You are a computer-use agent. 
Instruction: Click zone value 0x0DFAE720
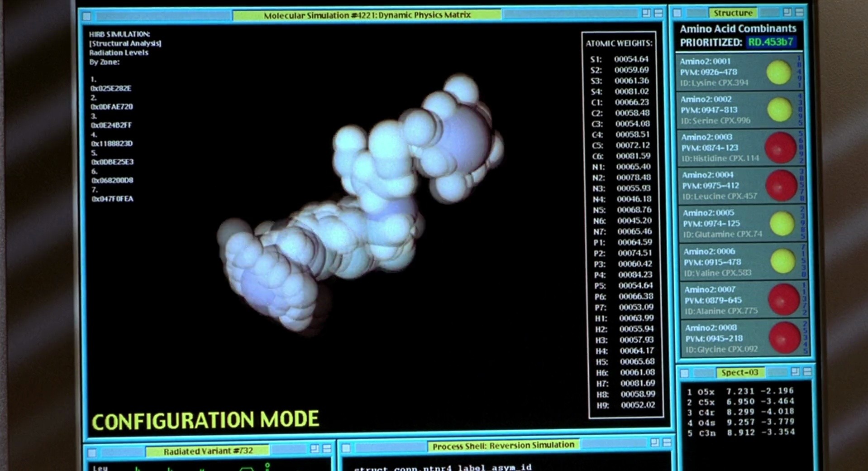pyautogui.click(x=112, y=107)
